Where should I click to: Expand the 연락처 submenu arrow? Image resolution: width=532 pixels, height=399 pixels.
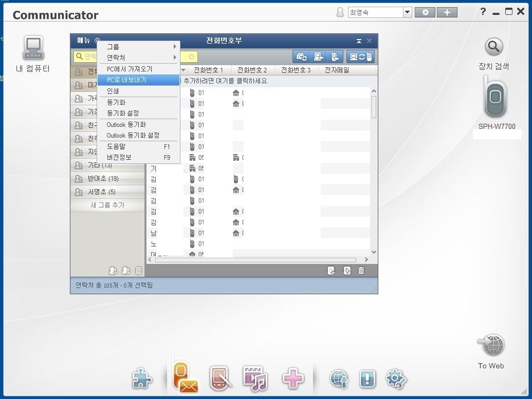[x=175, y=58]
